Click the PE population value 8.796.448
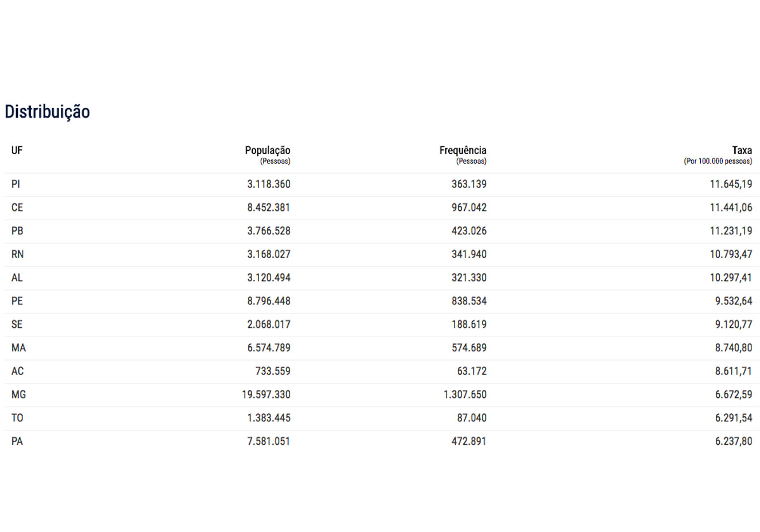 [268, 301]
